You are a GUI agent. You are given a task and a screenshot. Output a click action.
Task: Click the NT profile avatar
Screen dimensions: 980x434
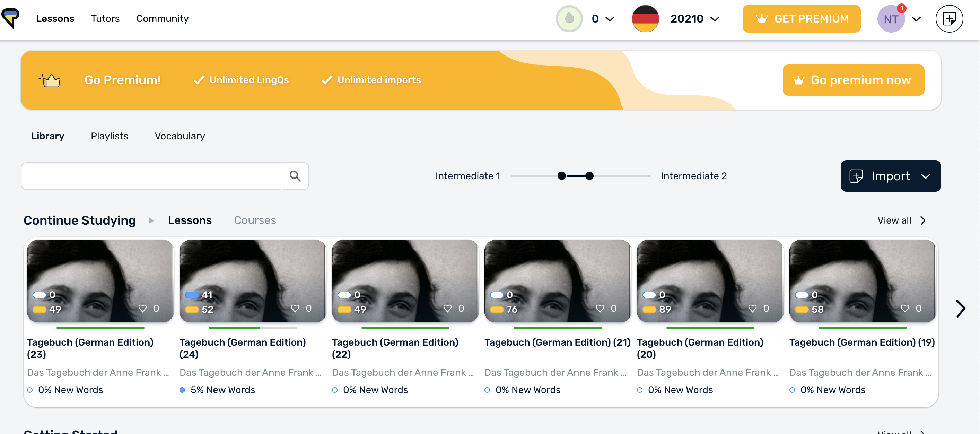tap(891, 19)
